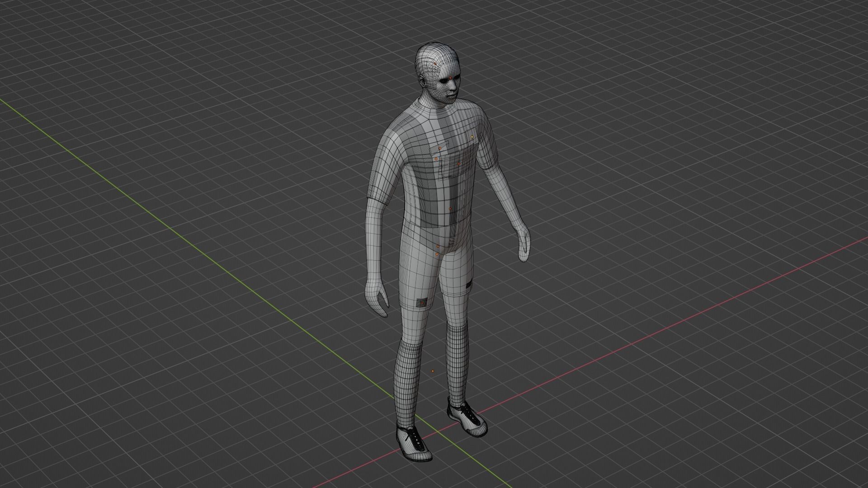The image size is (868, 488).
Task: Click the isolated orange origin dot between legs
Action: click(433, 371)
